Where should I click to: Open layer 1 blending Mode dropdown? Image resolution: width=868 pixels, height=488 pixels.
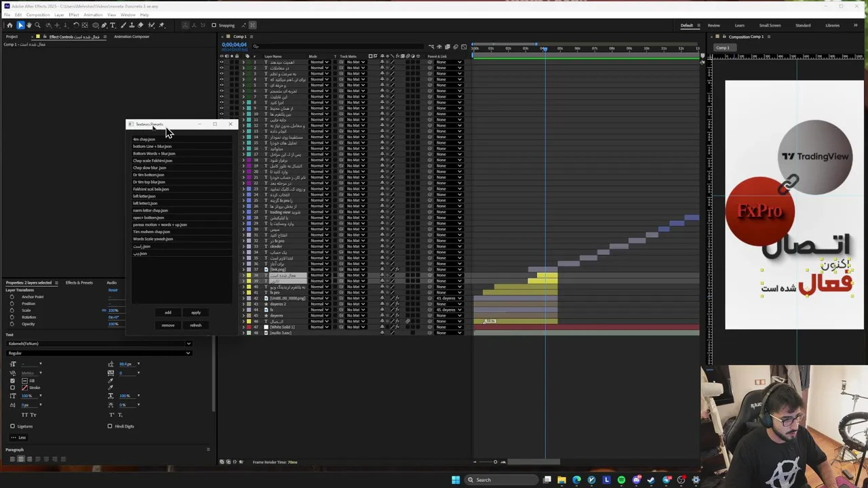point(319,62)
